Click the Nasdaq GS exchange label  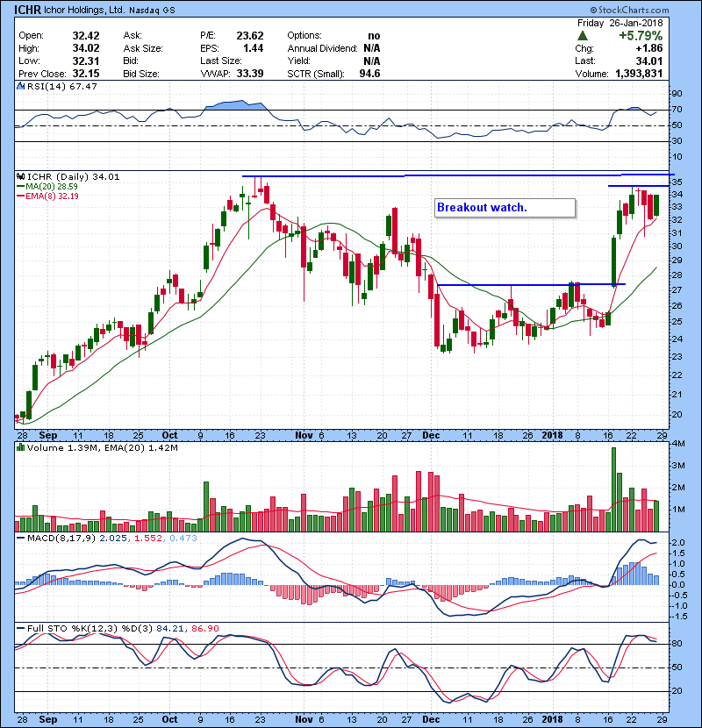coord(152,11)
